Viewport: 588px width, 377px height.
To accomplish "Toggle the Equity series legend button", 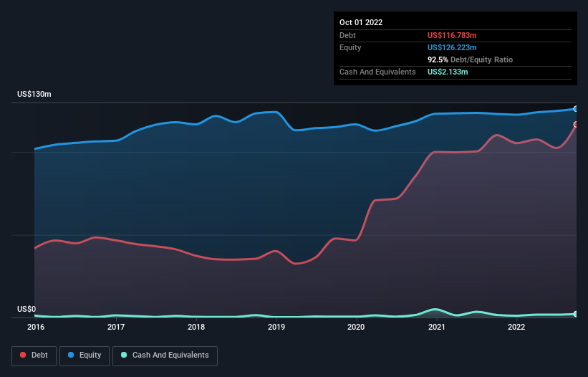I will pos(85,355).
